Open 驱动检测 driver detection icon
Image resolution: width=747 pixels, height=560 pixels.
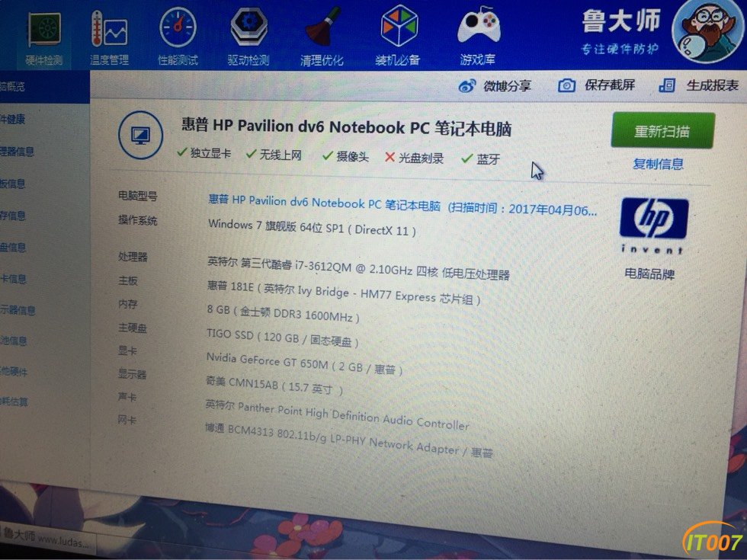pyautogui.click(x=248, y=27)
